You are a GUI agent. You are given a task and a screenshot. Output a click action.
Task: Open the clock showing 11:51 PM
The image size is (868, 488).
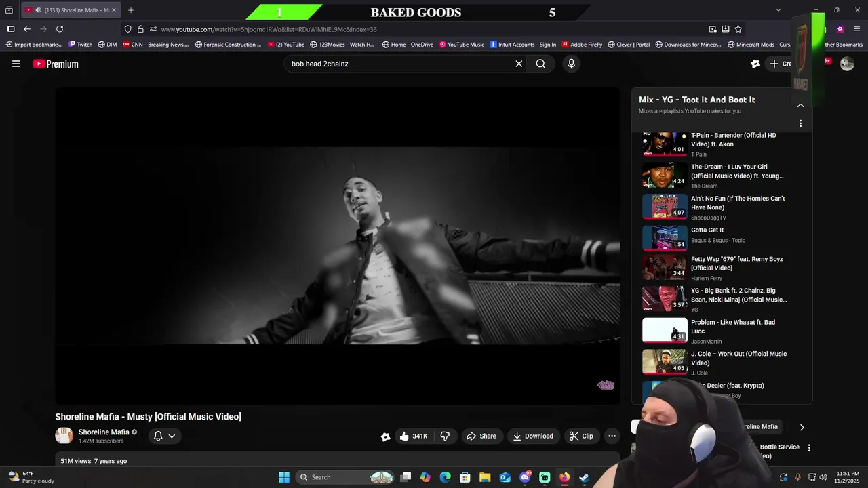pyautogui.click(x=848, y=477)
